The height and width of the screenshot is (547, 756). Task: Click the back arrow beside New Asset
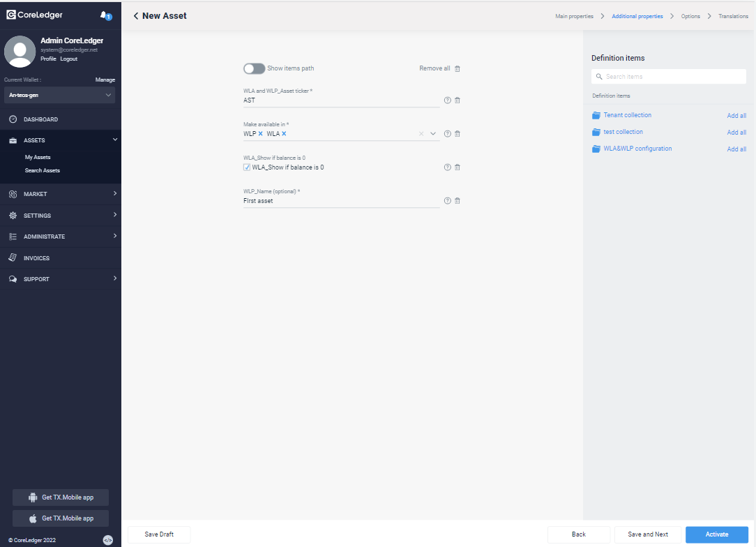point(136,16)
